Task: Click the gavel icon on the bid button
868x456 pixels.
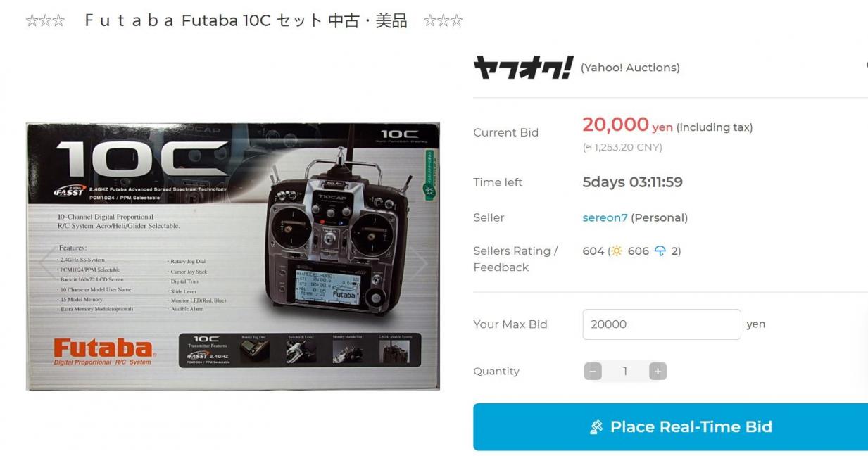Action: 596,427
